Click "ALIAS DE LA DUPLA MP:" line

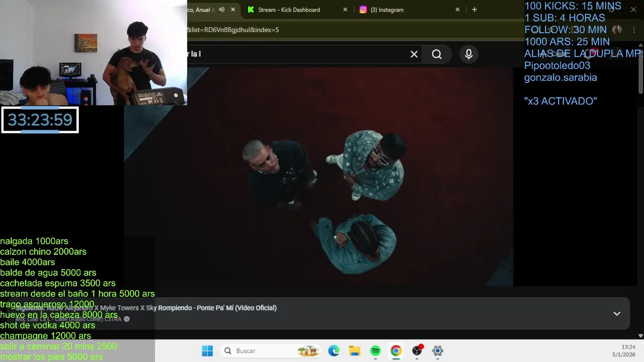point(584,54)
